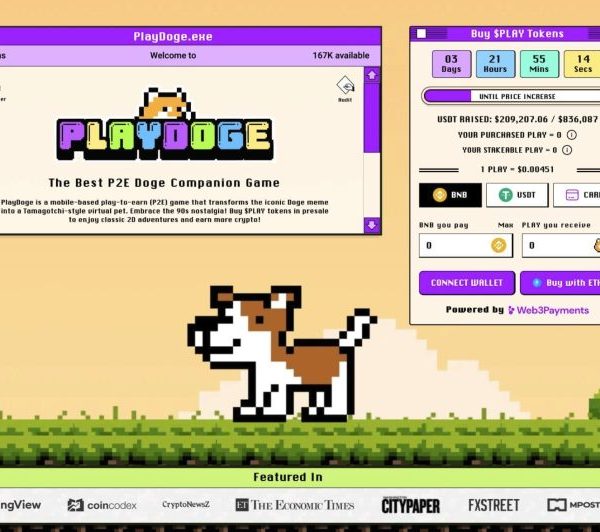Click the PLAY you receive input field
600x532 pixels.
click(561, 245)
